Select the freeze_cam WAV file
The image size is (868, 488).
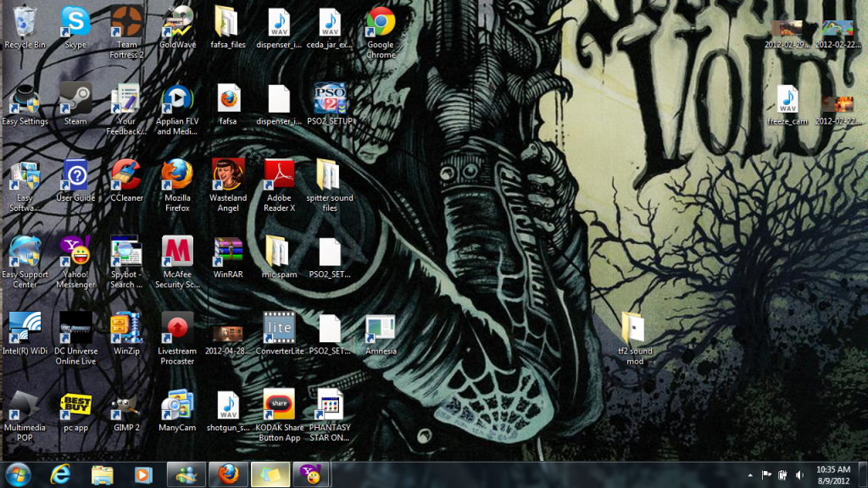click(787, 104)
